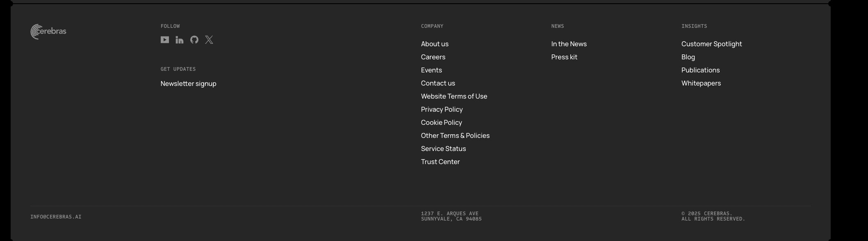Screen dimensions: 868x241
Task: Select Contact us link
Action: pos(438,83)
